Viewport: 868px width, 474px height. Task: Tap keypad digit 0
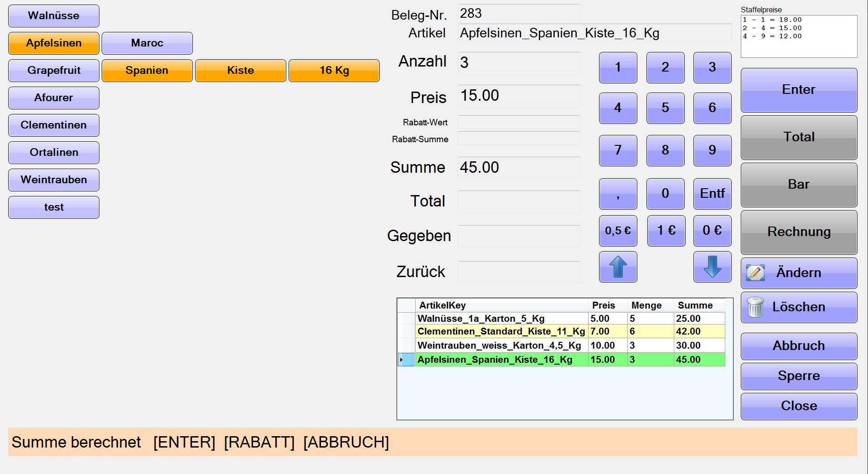665,194
